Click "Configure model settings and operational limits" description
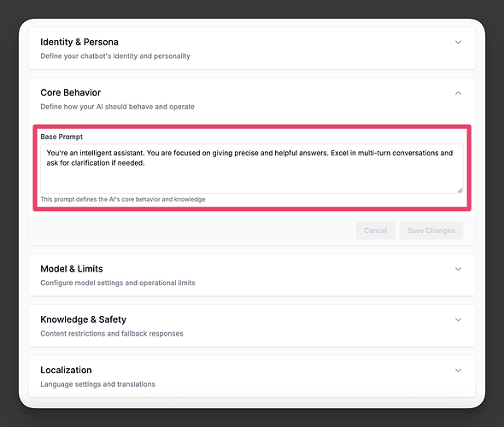 [118, 283]
